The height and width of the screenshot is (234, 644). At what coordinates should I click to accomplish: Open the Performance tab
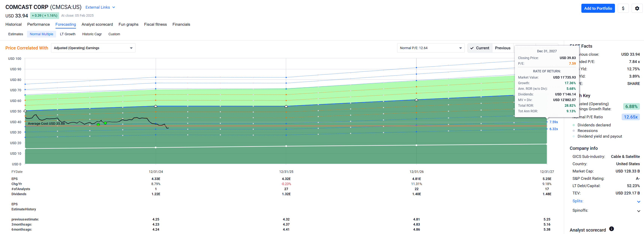coord(38,24)
